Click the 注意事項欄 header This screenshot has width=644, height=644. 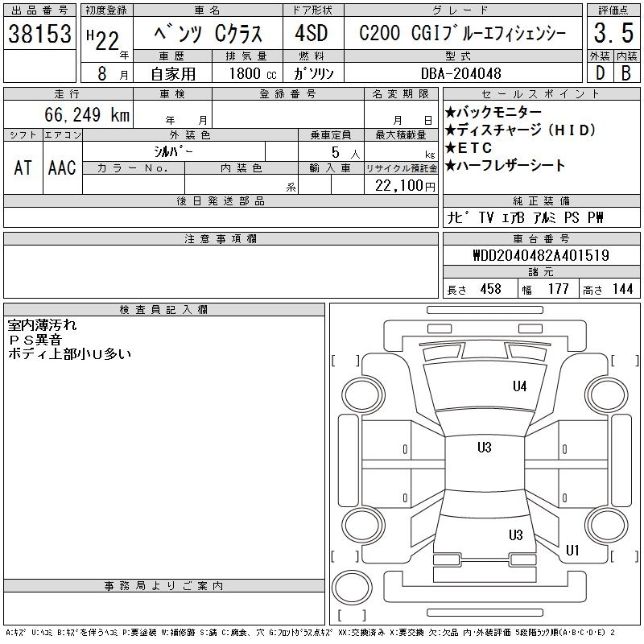[221, 239]
